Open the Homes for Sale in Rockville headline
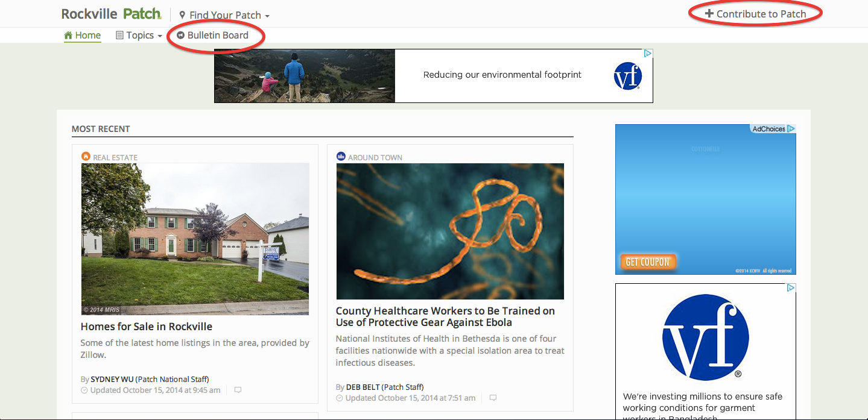Image resolution: width=868 pixels, height=420 pixels. [147, 327]
